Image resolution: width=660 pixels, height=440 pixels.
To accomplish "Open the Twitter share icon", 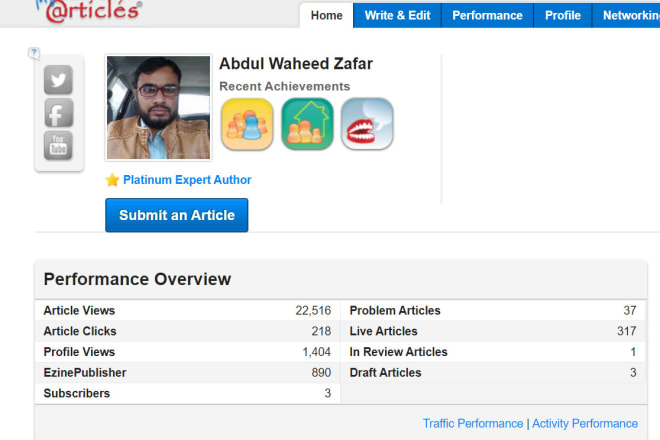I will pyautogui.click(x=58, y=80).
